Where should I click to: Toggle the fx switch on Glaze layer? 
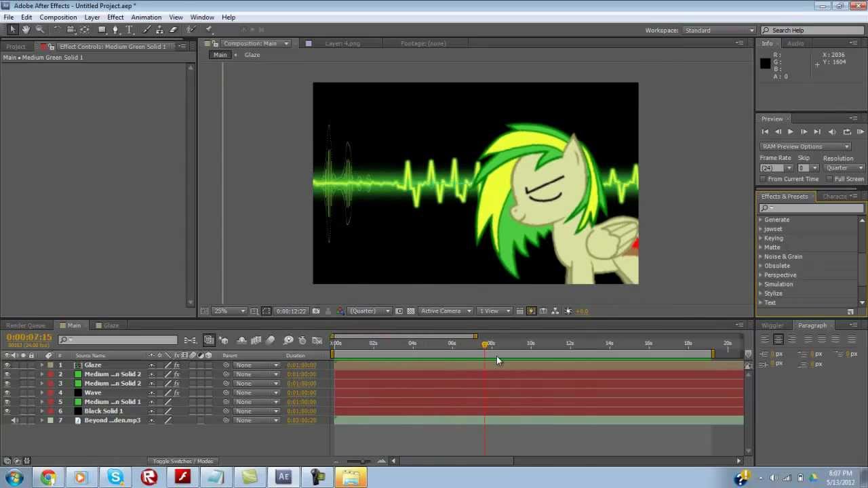click(176, 365)
